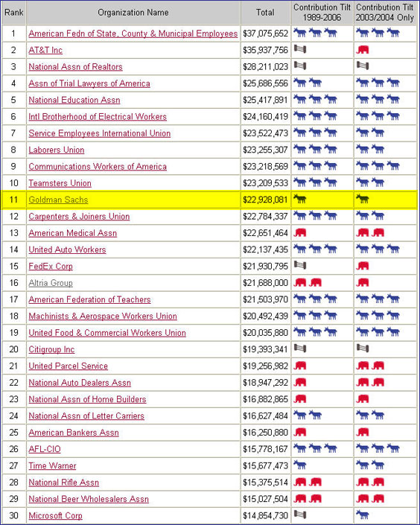This screenshot has width=420, height=525.
Task: Click FedEx Corp's red elephant icon
Action: tap(363, 266)
